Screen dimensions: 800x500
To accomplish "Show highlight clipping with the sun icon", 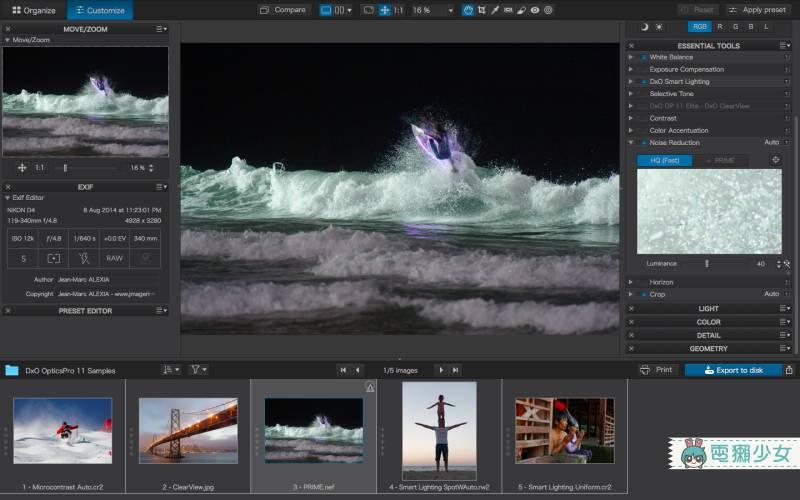I will [659, 27].
